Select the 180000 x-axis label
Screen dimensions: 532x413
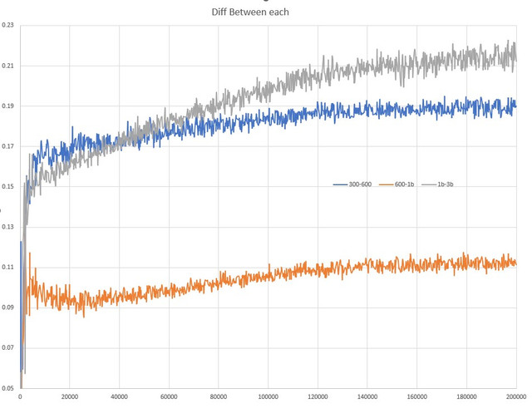466,396
